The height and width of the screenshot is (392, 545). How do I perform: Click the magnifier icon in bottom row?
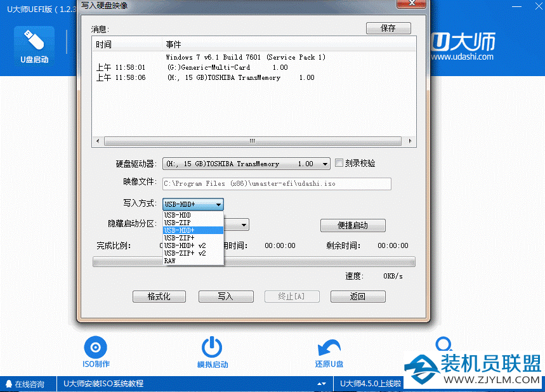pyautogui.click(x=443, y=343)
